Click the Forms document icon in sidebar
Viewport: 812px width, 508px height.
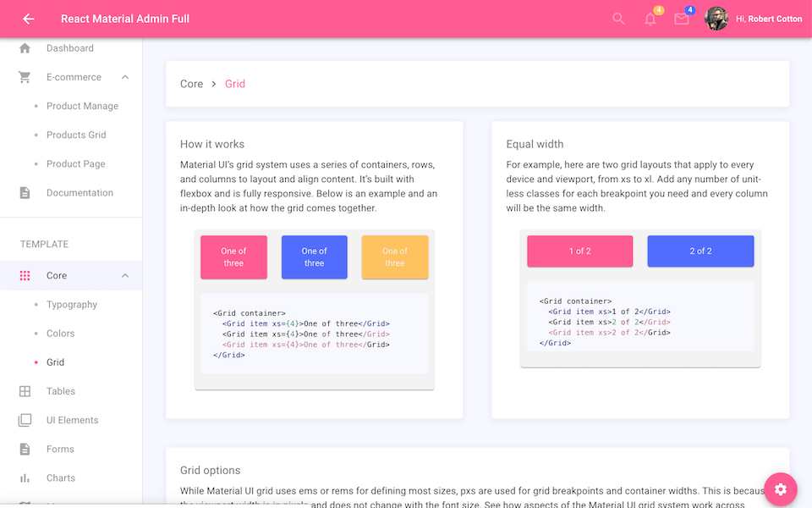[x=25, y=449]
